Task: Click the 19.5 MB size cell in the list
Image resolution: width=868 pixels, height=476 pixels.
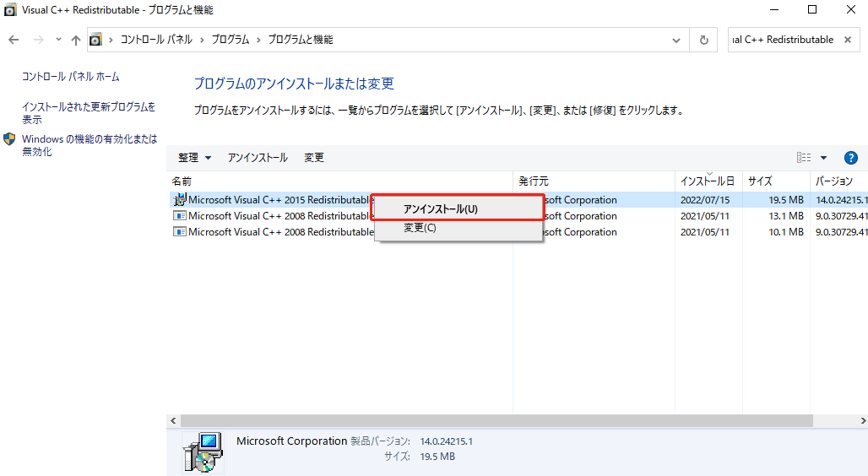Action: coord(786,200)
